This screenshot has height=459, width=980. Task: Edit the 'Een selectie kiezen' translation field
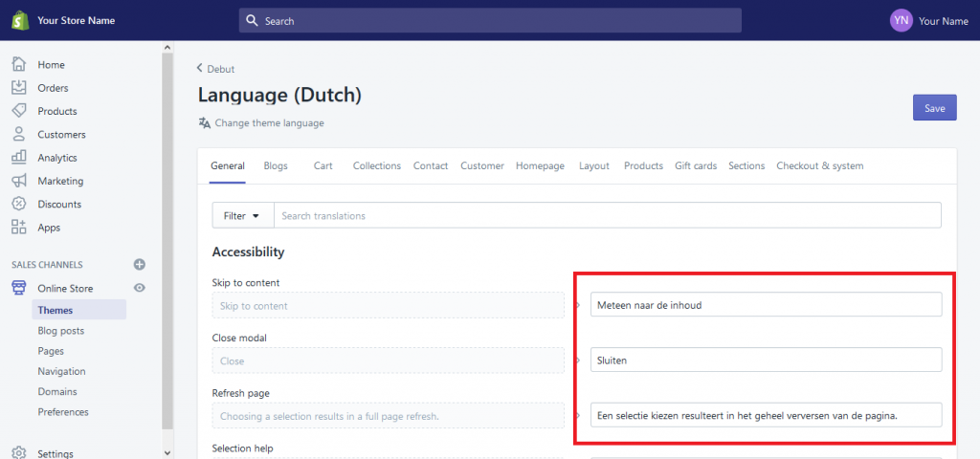(x=767, y=415)
